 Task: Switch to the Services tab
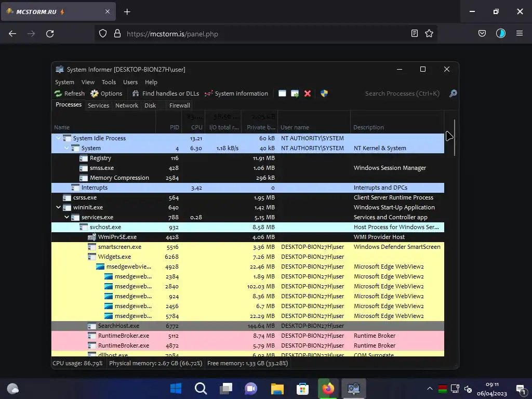tap(98, 105)
